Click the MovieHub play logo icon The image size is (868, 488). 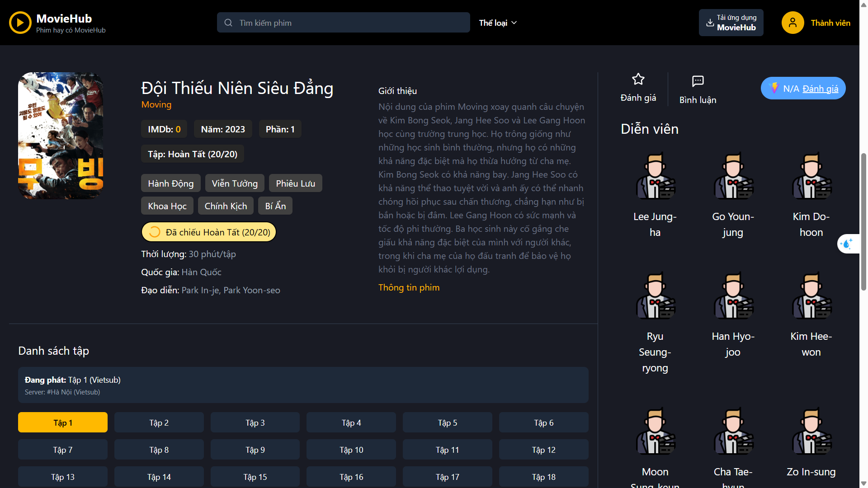pyautogui.click(x=20, y=23)
